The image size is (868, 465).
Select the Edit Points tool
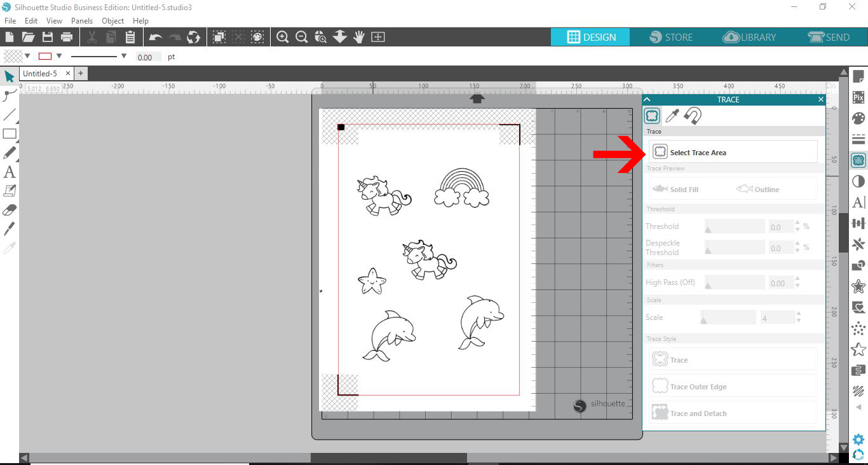(10, 95)
